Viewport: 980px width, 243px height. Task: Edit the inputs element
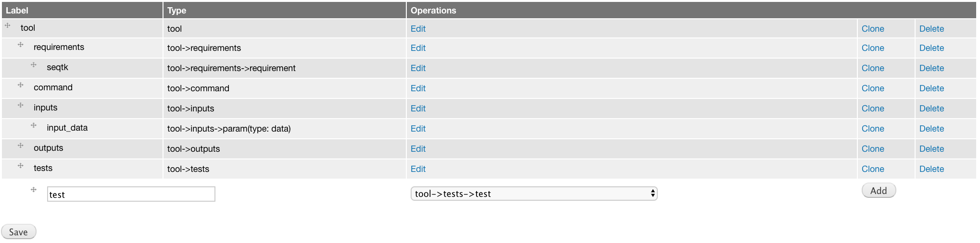click(x=418, y=109)
